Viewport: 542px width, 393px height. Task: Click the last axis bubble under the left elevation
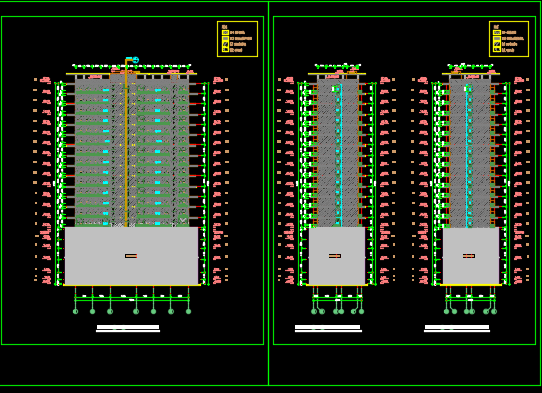(x=188, y=311)
